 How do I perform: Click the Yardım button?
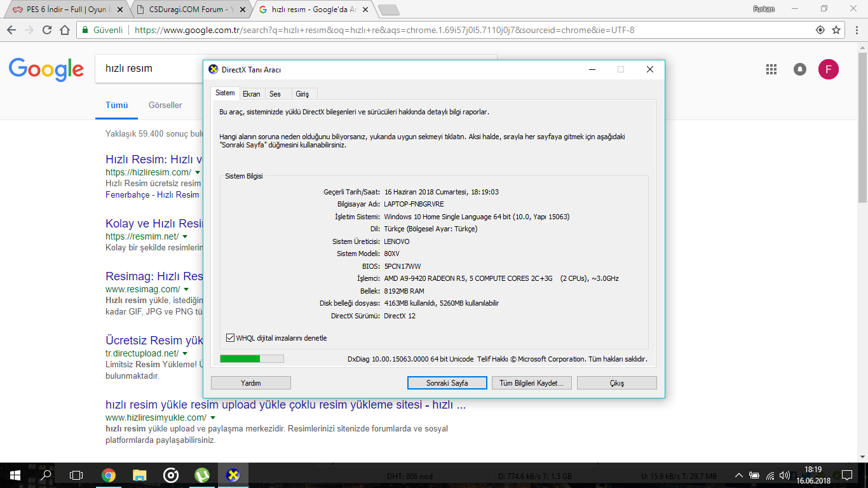pos(251,383)
